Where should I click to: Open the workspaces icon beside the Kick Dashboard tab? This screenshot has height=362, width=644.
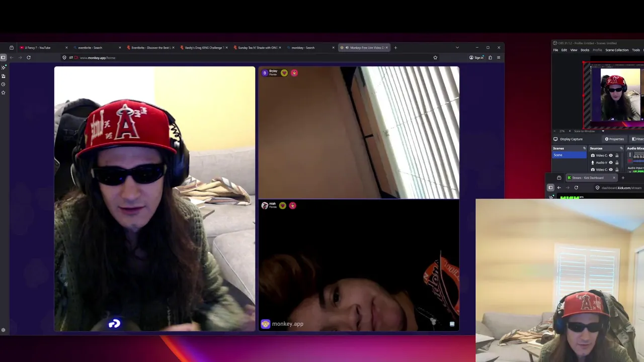559,177
